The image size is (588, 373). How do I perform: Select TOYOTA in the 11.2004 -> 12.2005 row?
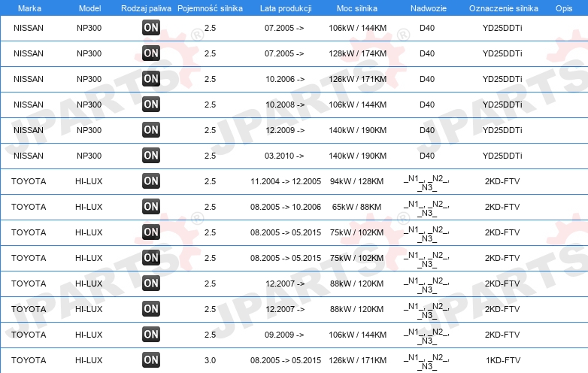point(29,181)
